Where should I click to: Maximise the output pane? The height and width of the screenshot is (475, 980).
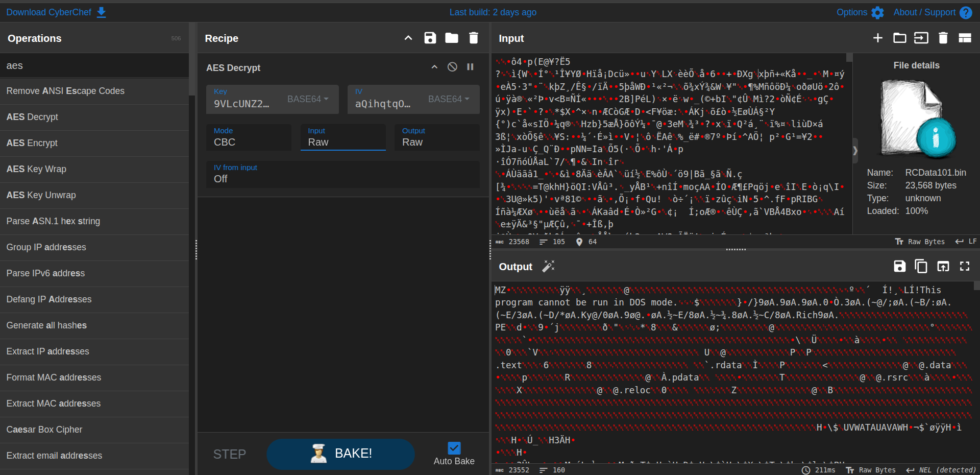click(x=965, y=266)
